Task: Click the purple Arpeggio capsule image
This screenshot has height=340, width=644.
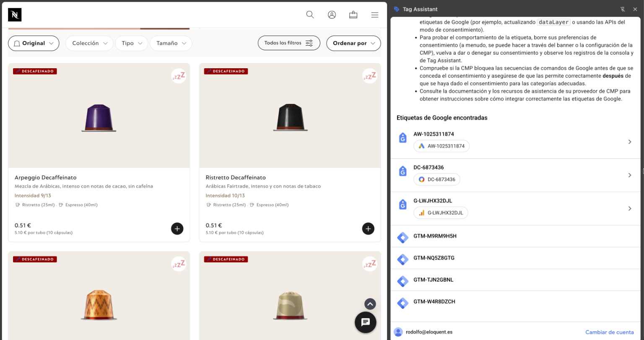Action: (x=99, y=118)
